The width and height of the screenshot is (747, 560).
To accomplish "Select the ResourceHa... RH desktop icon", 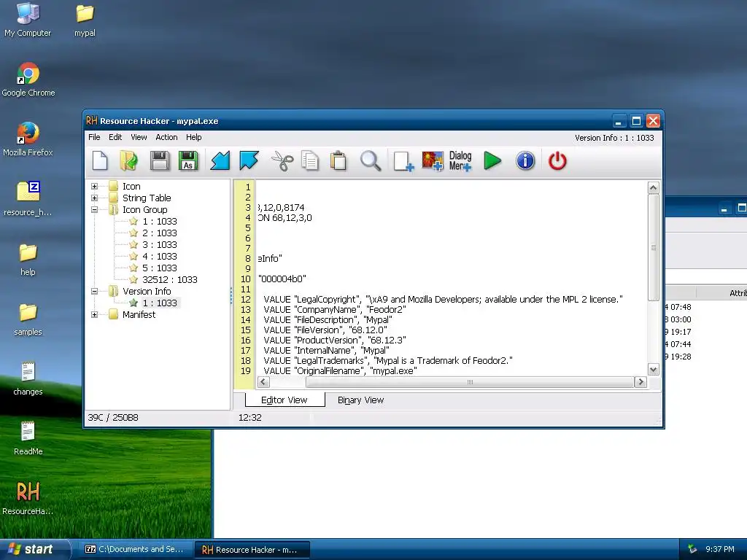I will click(x=28, y=498).
